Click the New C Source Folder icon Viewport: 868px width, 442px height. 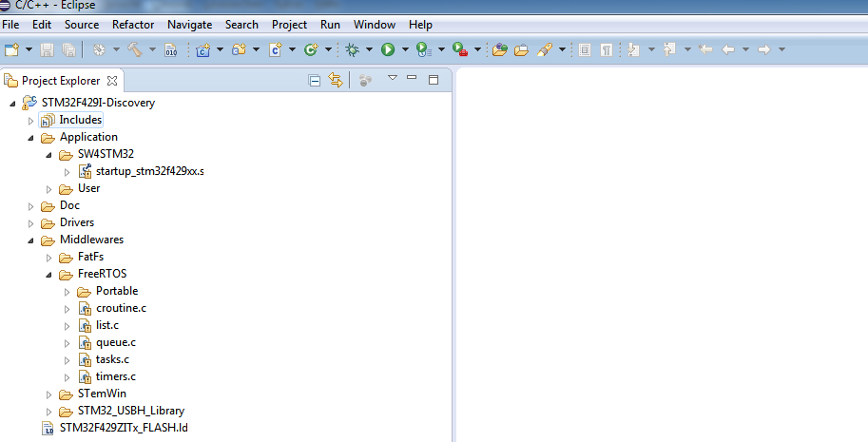[x=239, y=49]
